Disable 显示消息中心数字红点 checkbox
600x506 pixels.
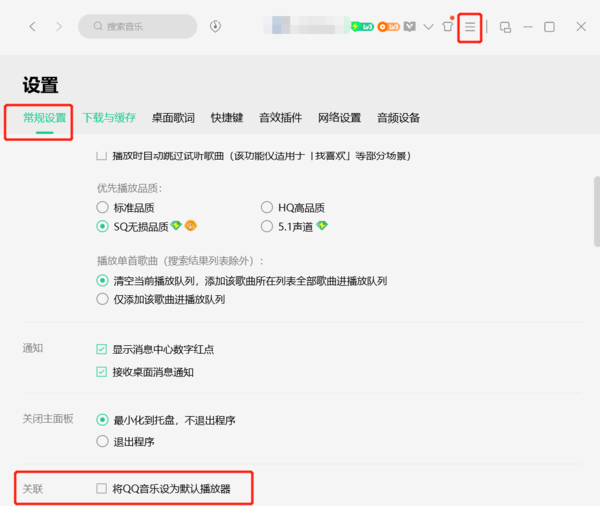[x=102, y=349]
